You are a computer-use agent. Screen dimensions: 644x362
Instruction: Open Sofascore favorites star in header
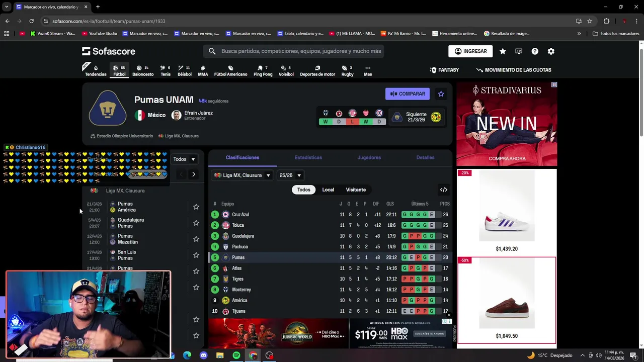tap(503, 51)
